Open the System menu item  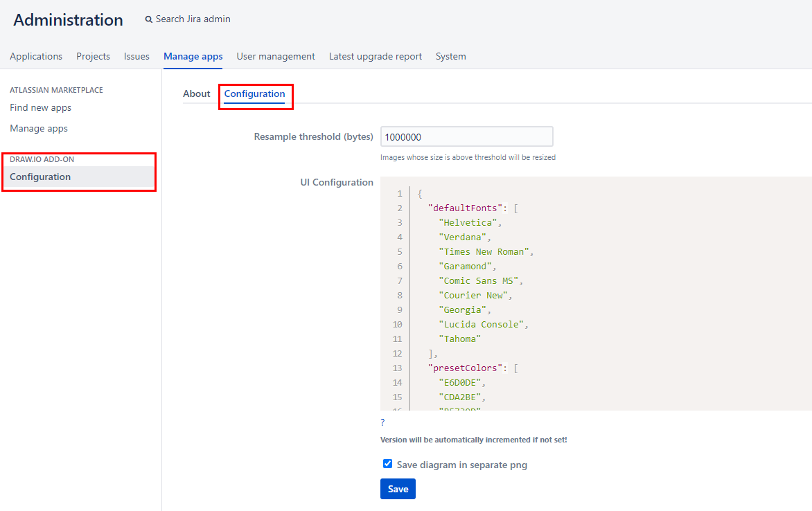coord(450,56)
